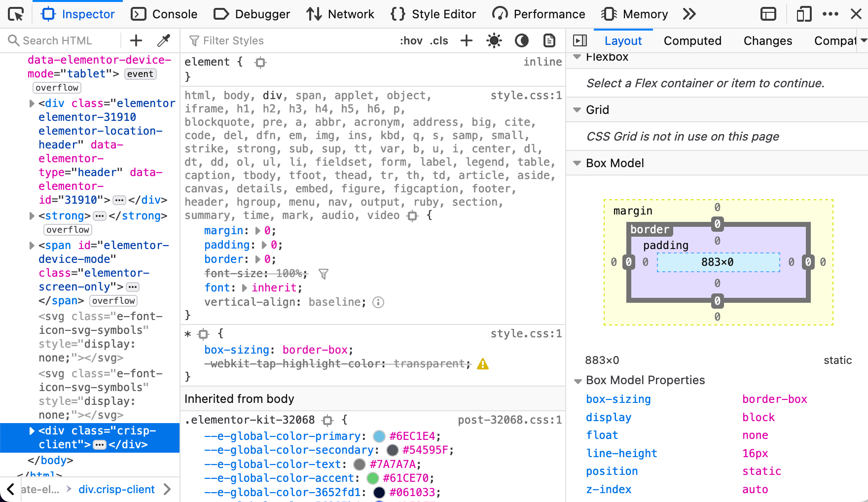Toggle print media simulation icon
Viewport: 868px width, 502px height.
coord(549,40)
